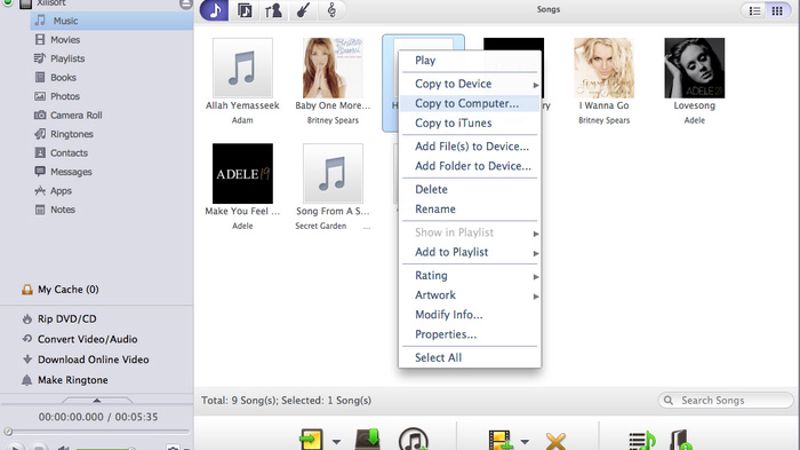Open the My Cache lock icon
800x450 pixels.
[27, 289]
